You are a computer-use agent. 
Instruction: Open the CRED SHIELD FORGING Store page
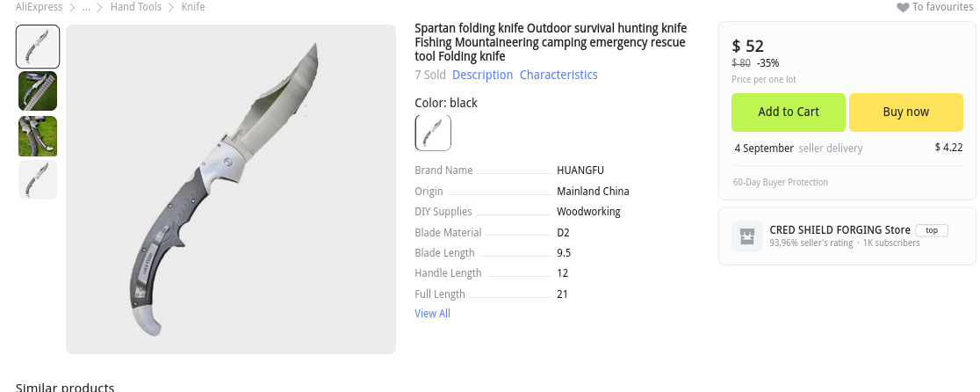click(840, 230)
